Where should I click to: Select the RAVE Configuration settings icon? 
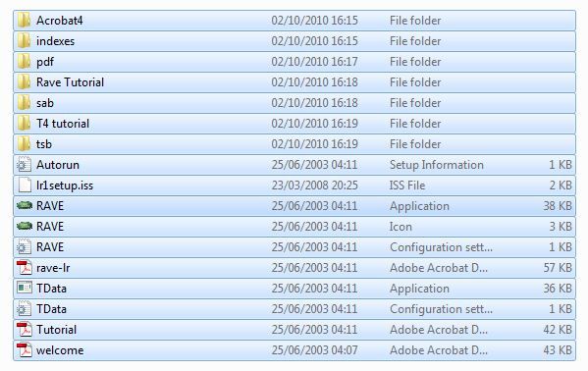pos(25,246)
